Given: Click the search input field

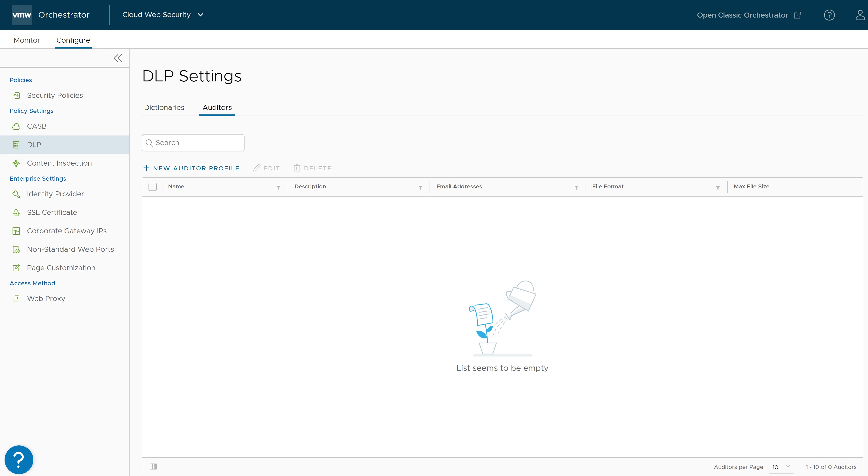Looking at the screenshot, I should tap(193, 143).
